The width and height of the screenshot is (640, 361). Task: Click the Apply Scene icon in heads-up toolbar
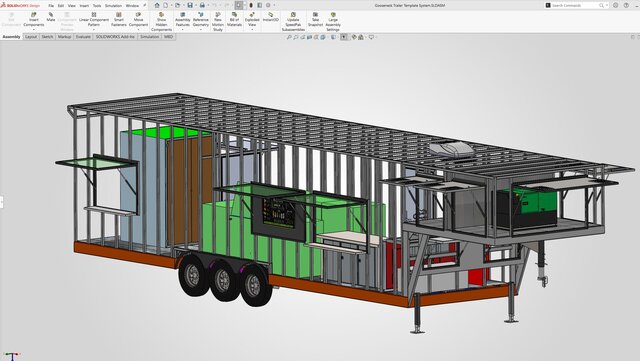pyautogui.click(x=360, y=37)
